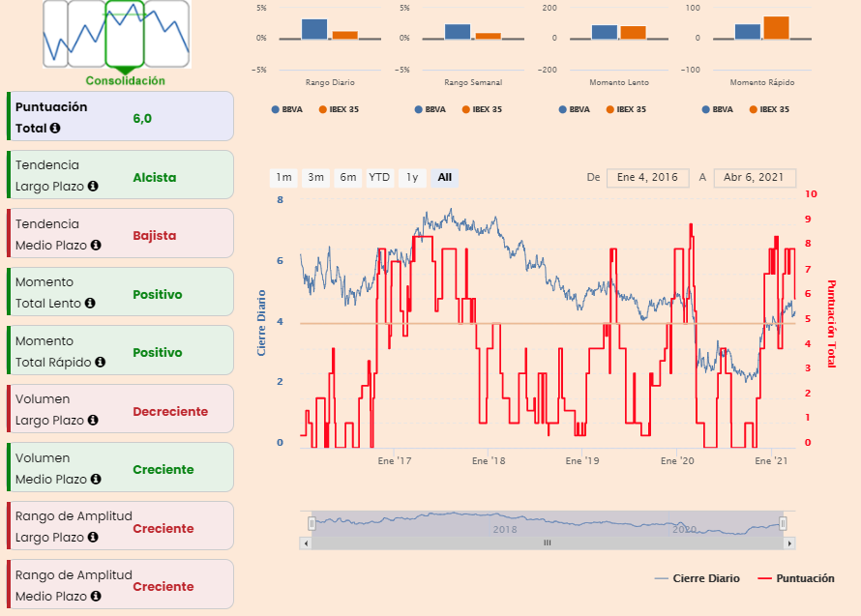Viewport: 861px width, 616px height.
Task: Click the Momento Lento chart label
Action: pyautogui.click(x=619, y=82)
